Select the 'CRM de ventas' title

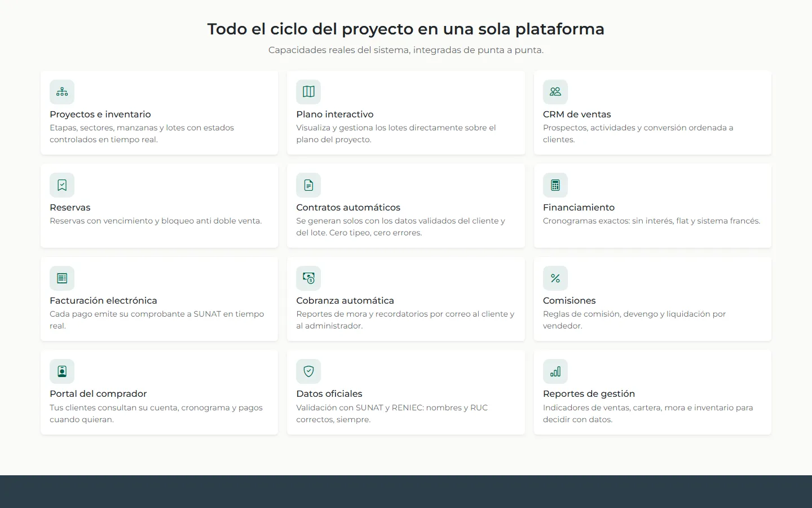pos(577,114)
